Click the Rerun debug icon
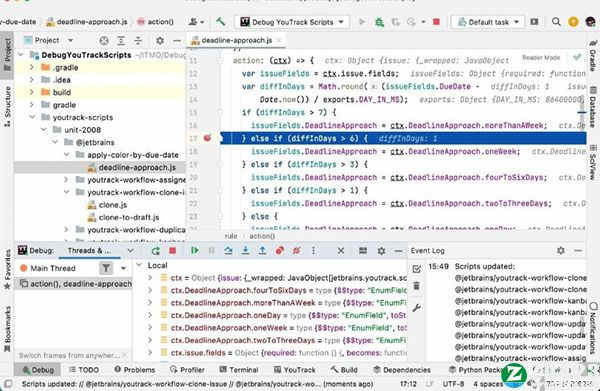Screen dimensions: 600x391 [155, 251]
